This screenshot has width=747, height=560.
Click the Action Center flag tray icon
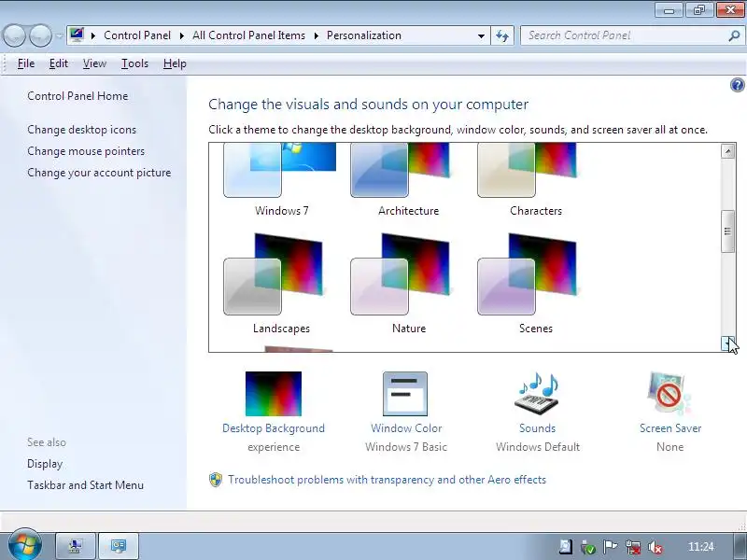pyautogui.click(x=611, y=547)
